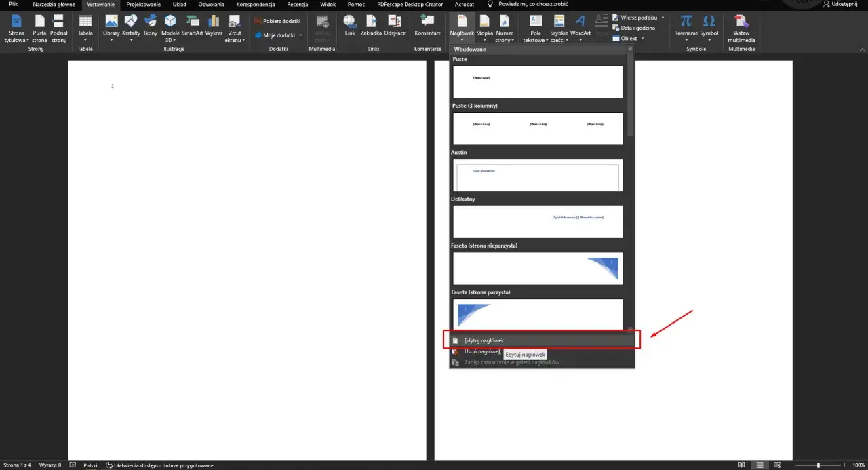Choose the Puste (3 kolumny) header thumbnail
This screenshot has width=868, height=470.
537,128
